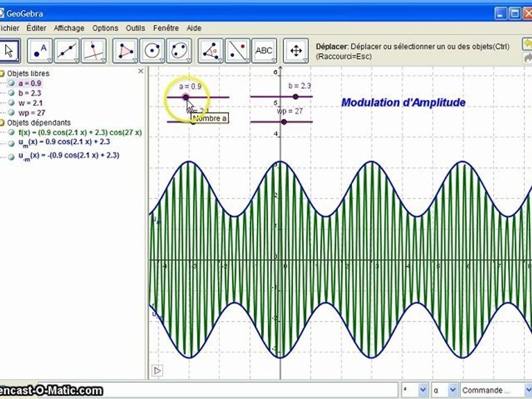Close the algebra view panel

(x=141, y=71)
